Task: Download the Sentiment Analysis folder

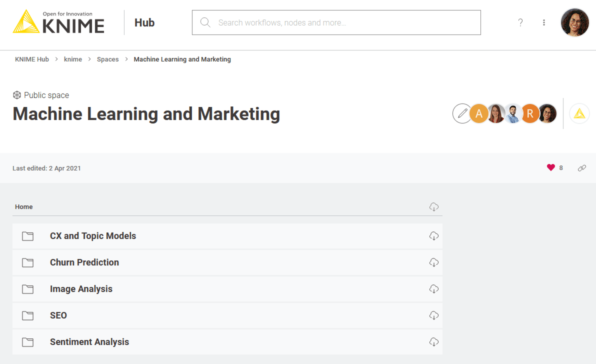Action: point(434,342)
